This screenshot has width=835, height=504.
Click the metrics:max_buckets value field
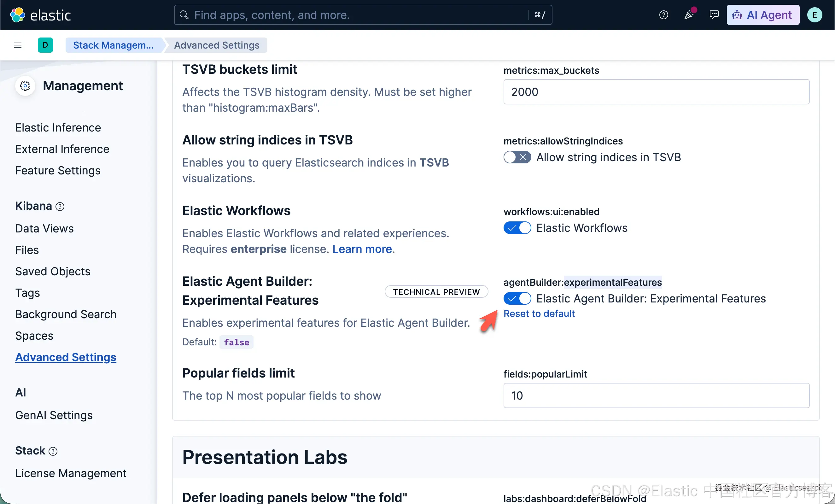[657, 92]
